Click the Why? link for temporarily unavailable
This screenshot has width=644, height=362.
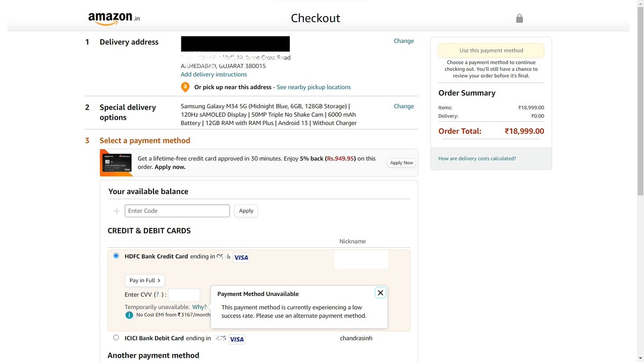[x=199, y=307]
